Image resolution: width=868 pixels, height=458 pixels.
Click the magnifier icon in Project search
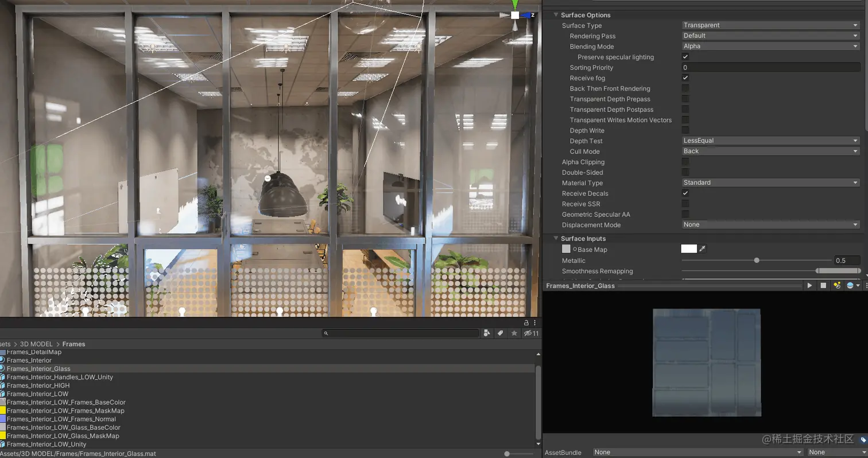pyautogui.click(x=326, y=333)
